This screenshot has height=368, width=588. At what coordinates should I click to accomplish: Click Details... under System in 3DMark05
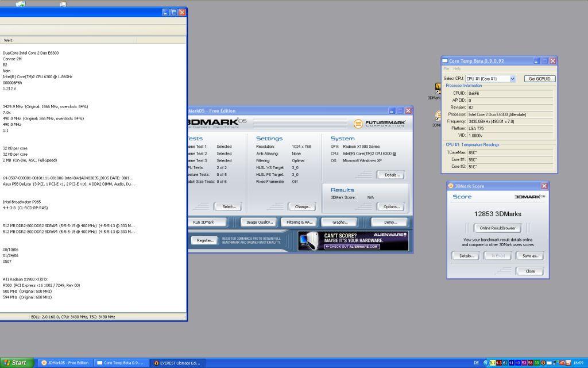392,175
